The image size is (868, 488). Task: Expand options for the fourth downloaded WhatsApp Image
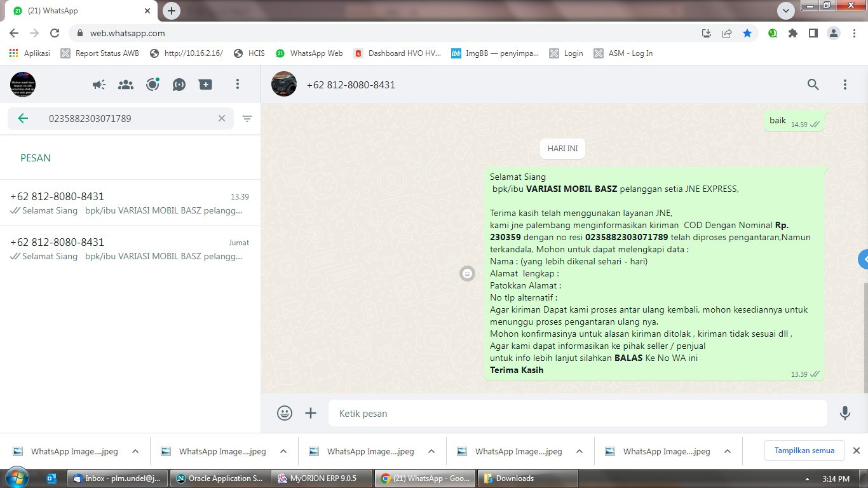pos(580,451)
